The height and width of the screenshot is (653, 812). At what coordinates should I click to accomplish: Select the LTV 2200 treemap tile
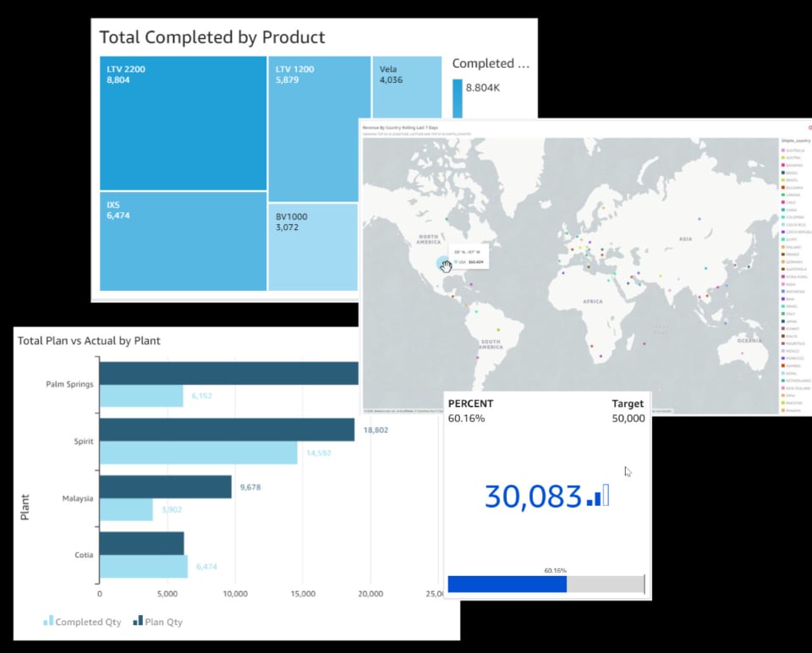click(184, 123)
